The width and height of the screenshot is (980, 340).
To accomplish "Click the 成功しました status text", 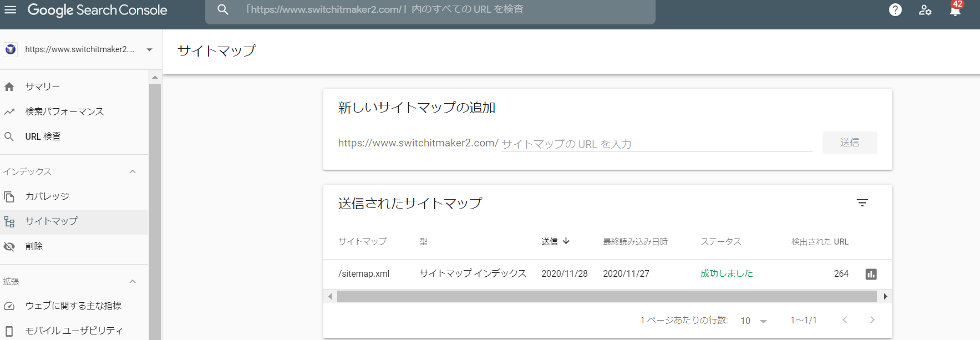I will click(727, 273).
